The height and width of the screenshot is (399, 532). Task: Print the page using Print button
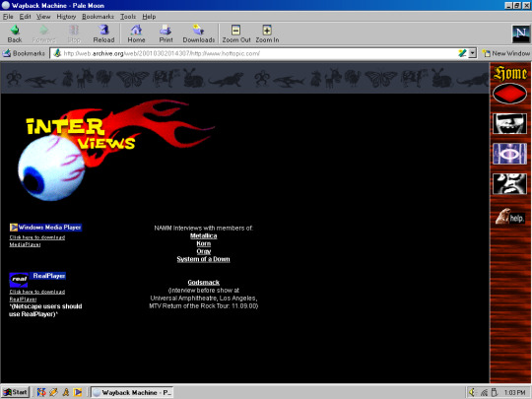click(x=166, y=33)
